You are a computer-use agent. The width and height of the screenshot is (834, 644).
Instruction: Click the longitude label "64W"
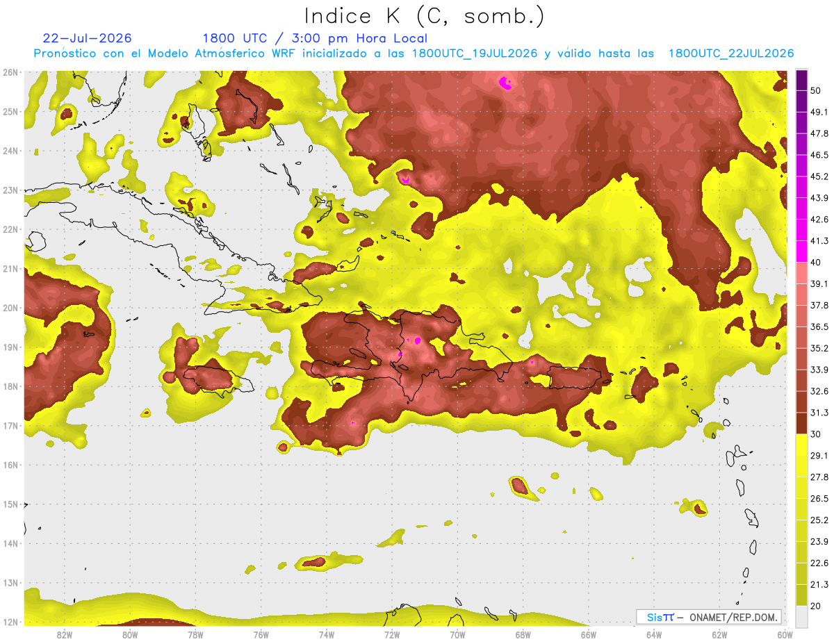tap(653, 634)
